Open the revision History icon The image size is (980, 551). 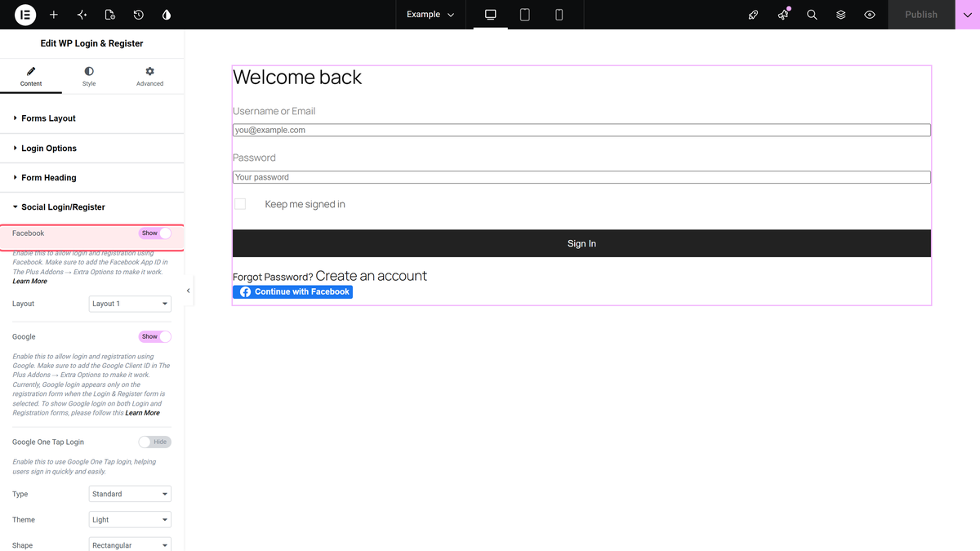pos(138,15)
